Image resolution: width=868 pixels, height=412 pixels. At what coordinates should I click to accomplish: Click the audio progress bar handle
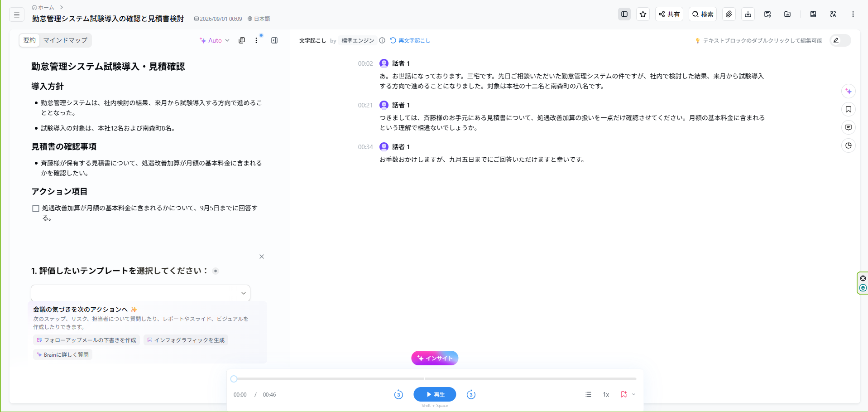click(x=234, y=379)
